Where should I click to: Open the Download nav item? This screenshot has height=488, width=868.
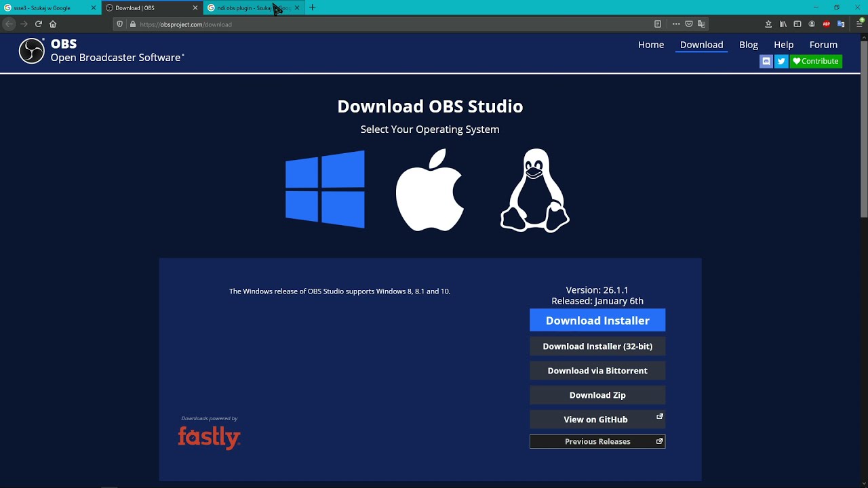[x=702, y=45]
